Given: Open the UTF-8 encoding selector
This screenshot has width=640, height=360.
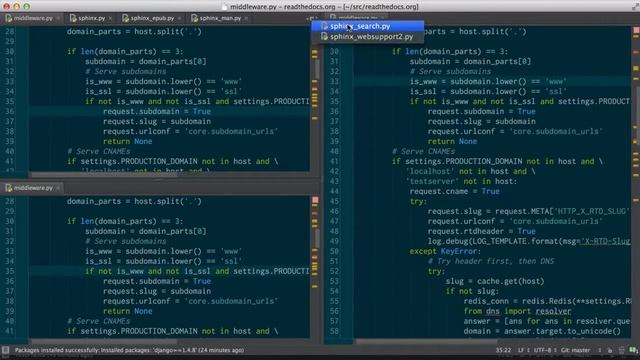Looking at the screenshot, I should tap(545, 350).
